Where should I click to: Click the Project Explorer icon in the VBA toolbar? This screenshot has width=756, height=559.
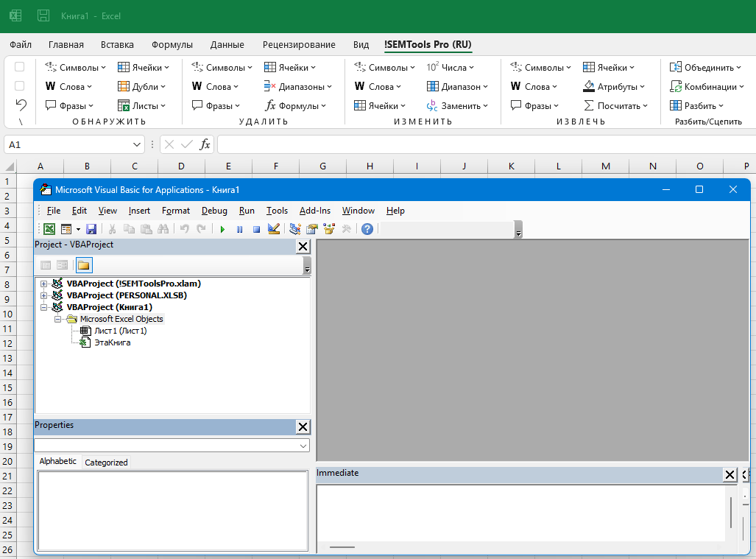coord(295,229)
